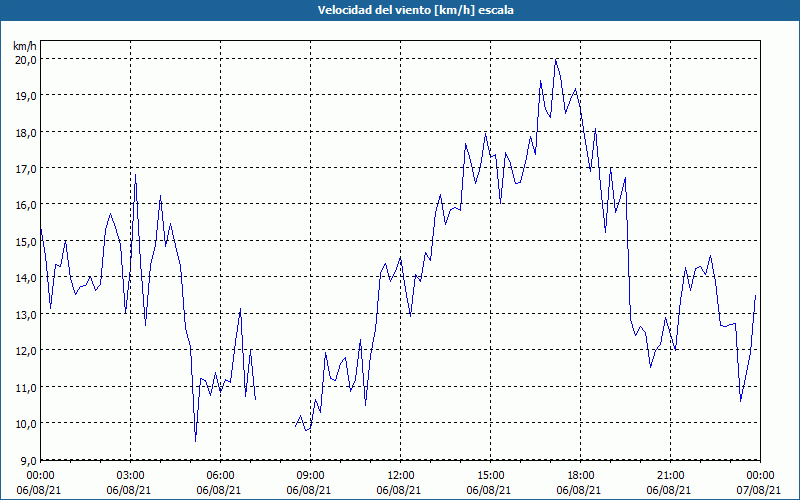Click the 06:00 time axis label

(220, 476)
